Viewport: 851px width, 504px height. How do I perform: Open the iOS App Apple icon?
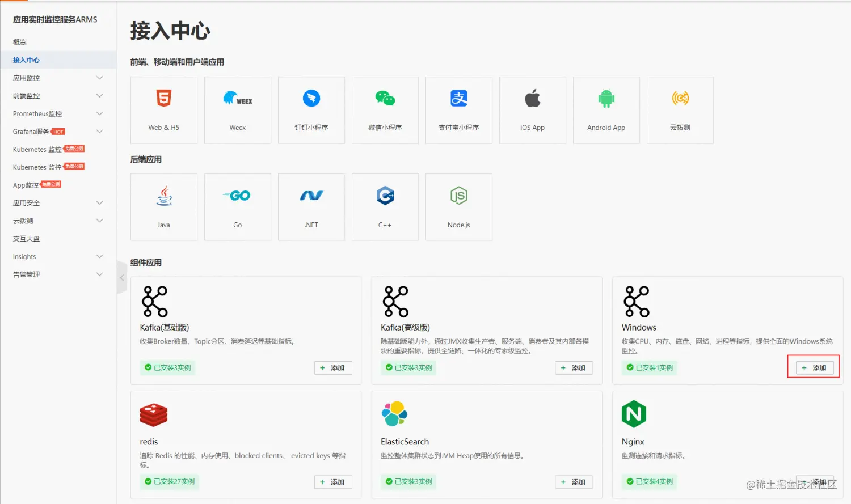[533, 99]
